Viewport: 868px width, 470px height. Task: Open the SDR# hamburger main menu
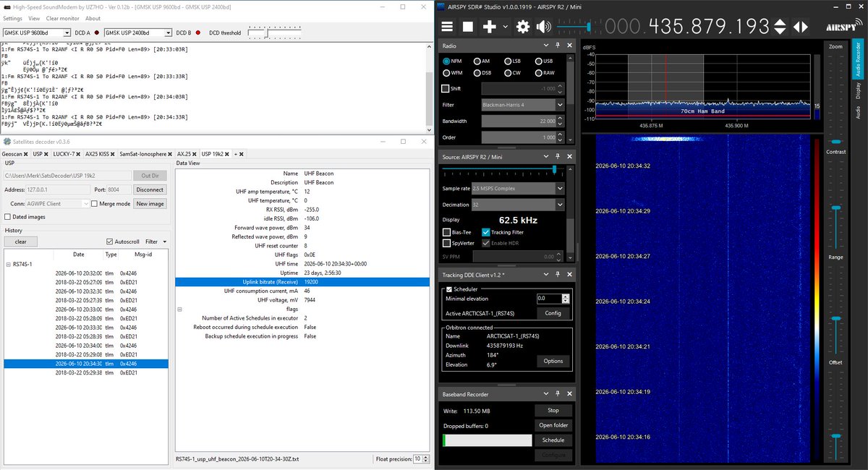(x=447, y=27)
